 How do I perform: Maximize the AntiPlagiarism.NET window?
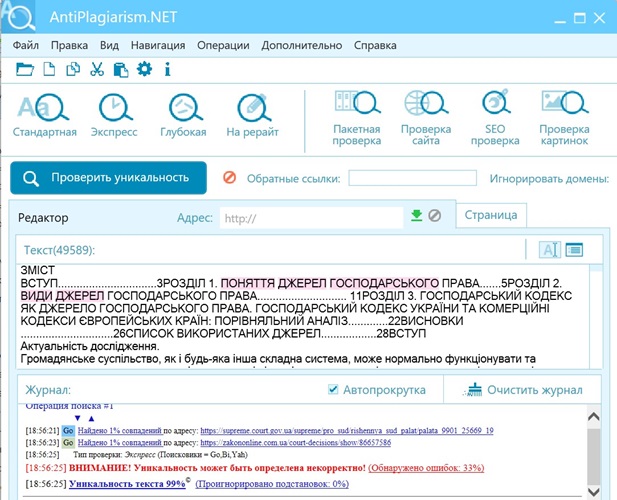tap(579, 18)
